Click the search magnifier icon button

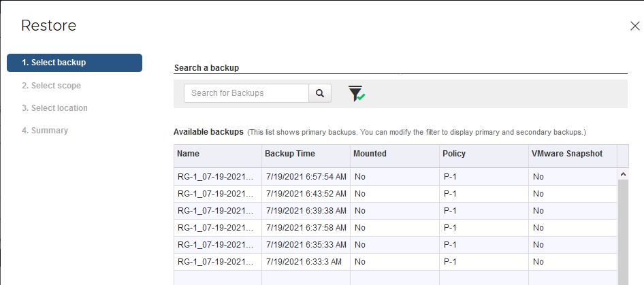coord(320,93)
